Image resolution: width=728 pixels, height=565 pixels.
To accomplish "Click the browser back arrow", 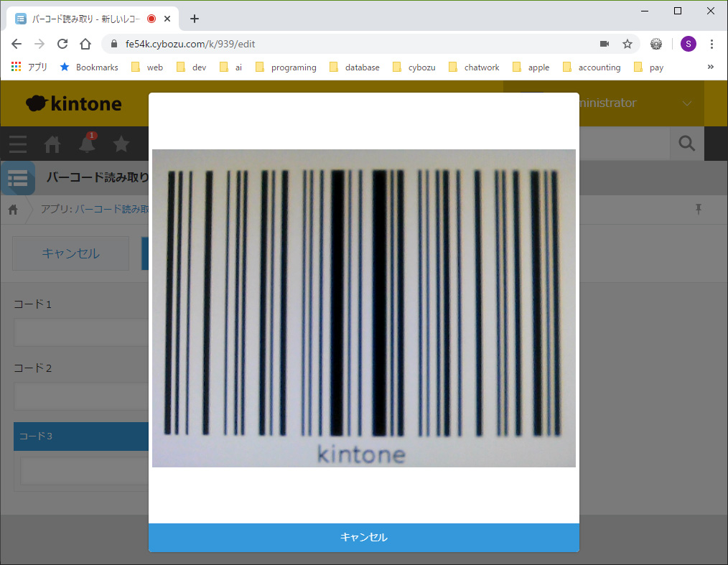I will (17, 44).
